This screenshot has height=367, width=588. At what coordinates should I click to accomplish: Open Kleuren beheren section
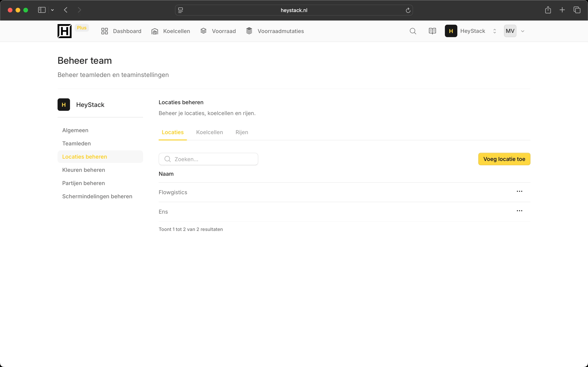(100, 170)
